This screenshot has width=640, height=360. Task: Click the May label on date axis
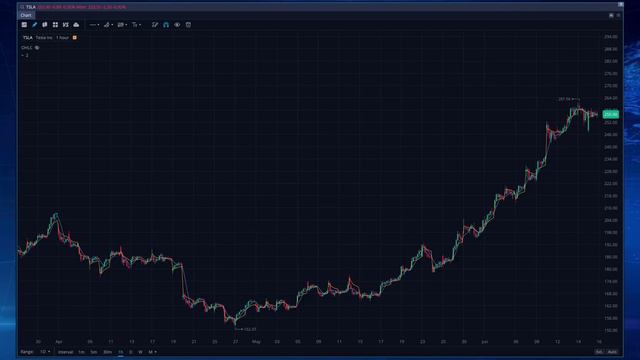tap(256, 342)
